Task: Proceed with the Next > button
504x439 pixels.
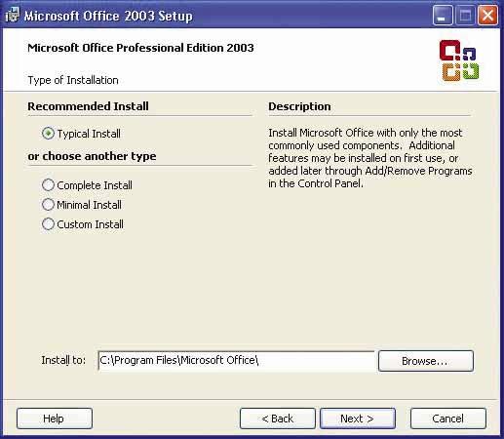Action: [x=358, y=419]
